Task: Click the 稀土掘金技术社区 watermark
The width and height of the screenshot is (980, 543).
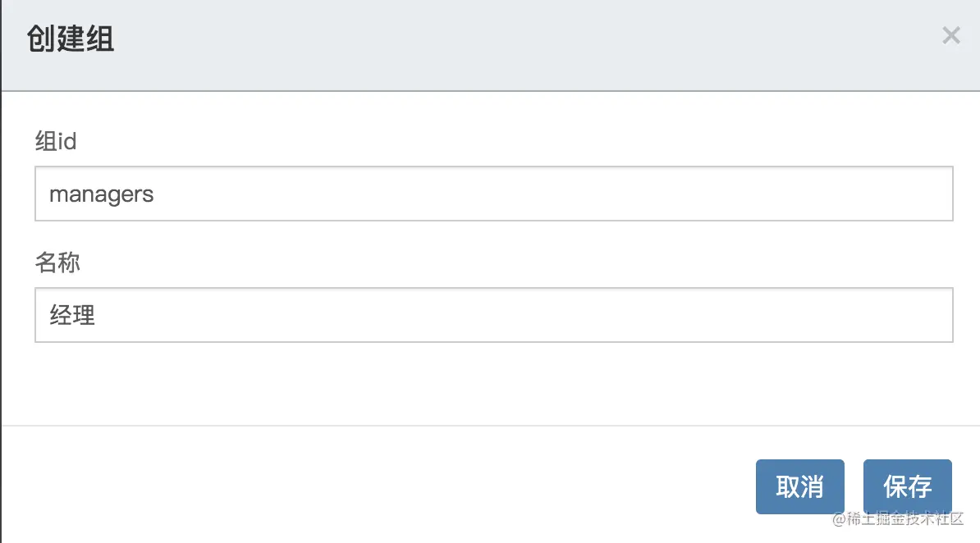Action: pos(898,518)
